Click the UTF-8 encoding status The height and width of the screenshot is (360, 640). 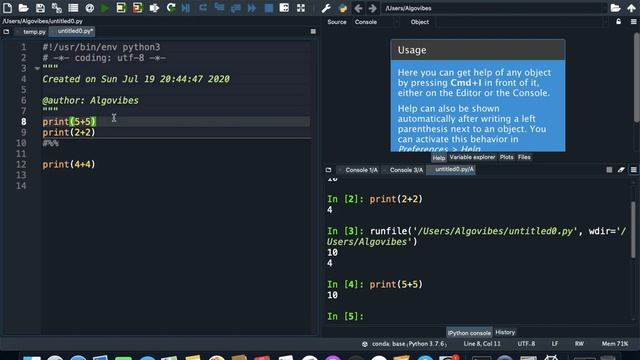click(526, 344)
